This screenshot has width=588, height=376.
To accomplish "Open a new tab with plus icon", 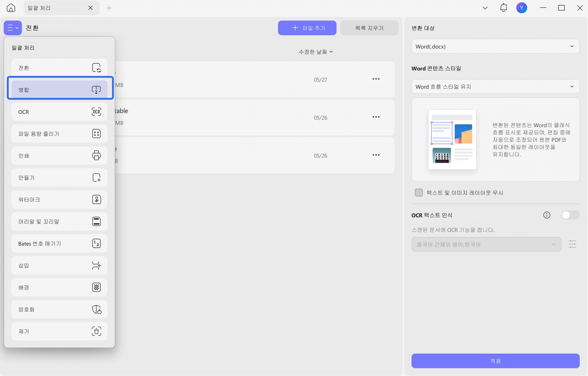I will [109, 8].
